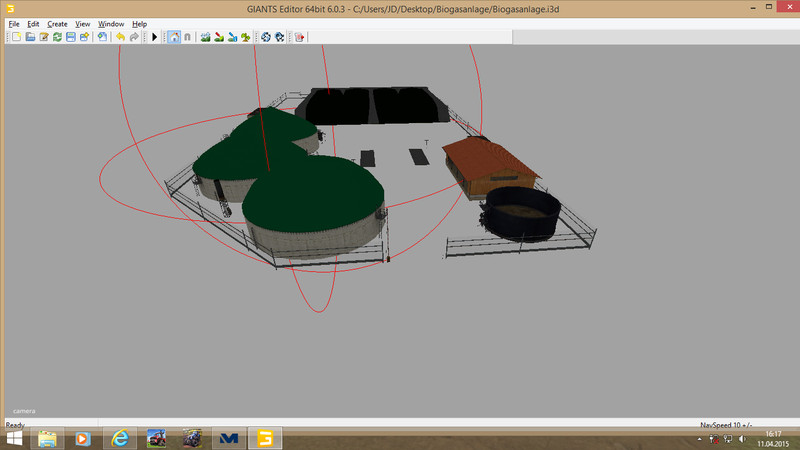800x450 pixels.
Task: Click the Windows Start button
Action: [15, 439]
